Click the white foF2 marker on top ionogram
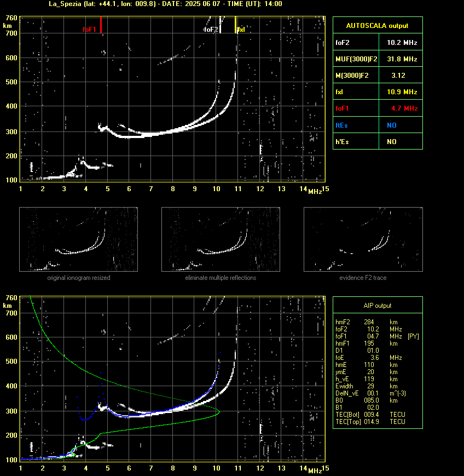This screenshot has width=464, height=476. (x=220, y=25)
